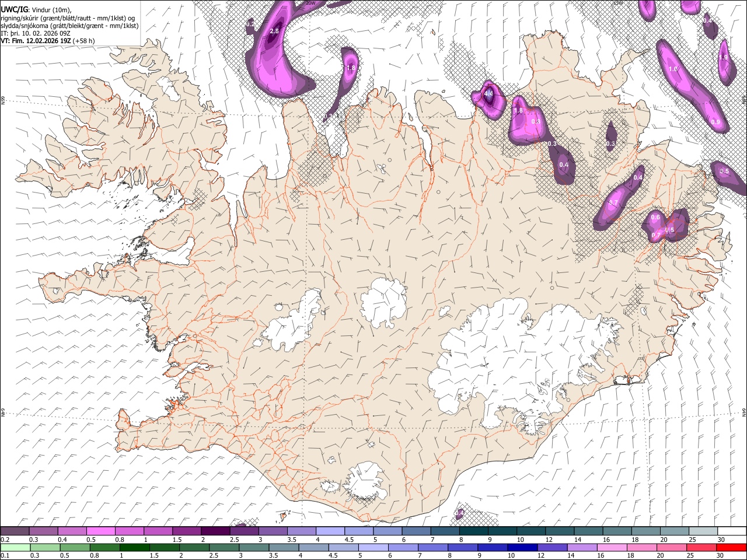Screen dimensions: 747x560
Task: Click the 4.4 precipitation value on map
Action: [489, 93]
